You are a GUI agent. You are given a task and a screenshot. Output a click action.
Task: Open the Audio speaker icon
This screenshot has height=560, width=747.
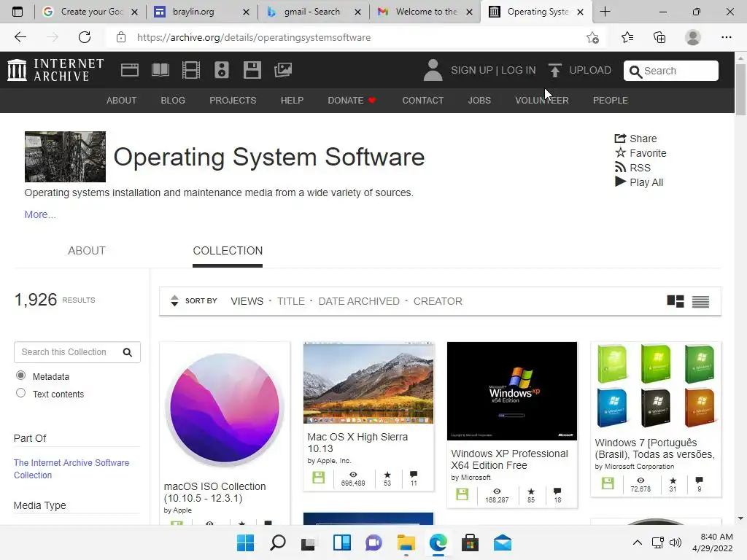(222, 70)
